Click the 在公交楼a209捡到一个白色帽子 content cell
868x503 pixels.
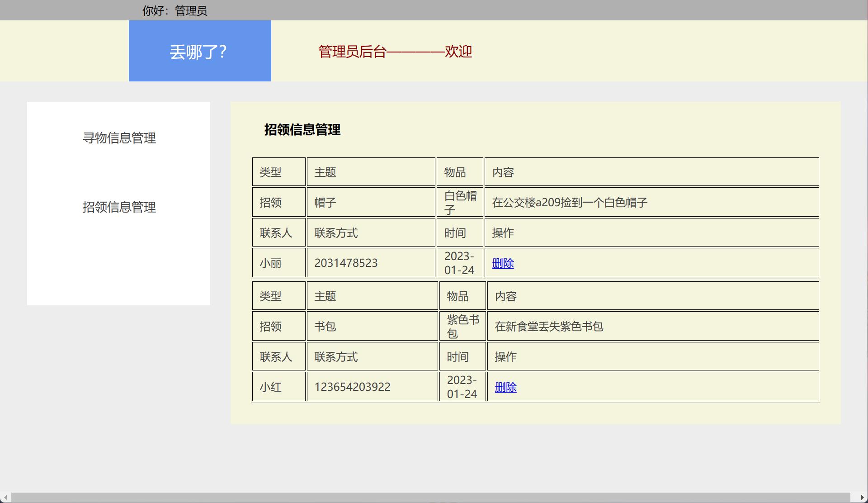(x=570, y=202)
